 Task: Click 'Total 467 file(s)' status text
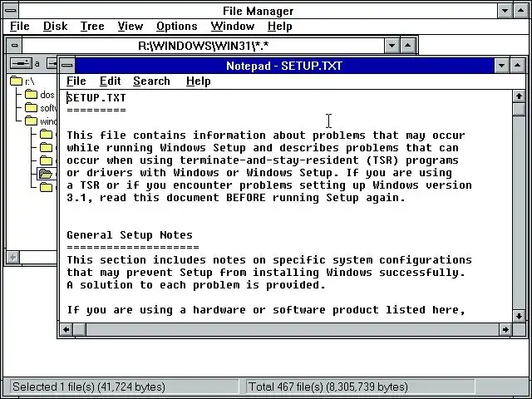point(328,387)
